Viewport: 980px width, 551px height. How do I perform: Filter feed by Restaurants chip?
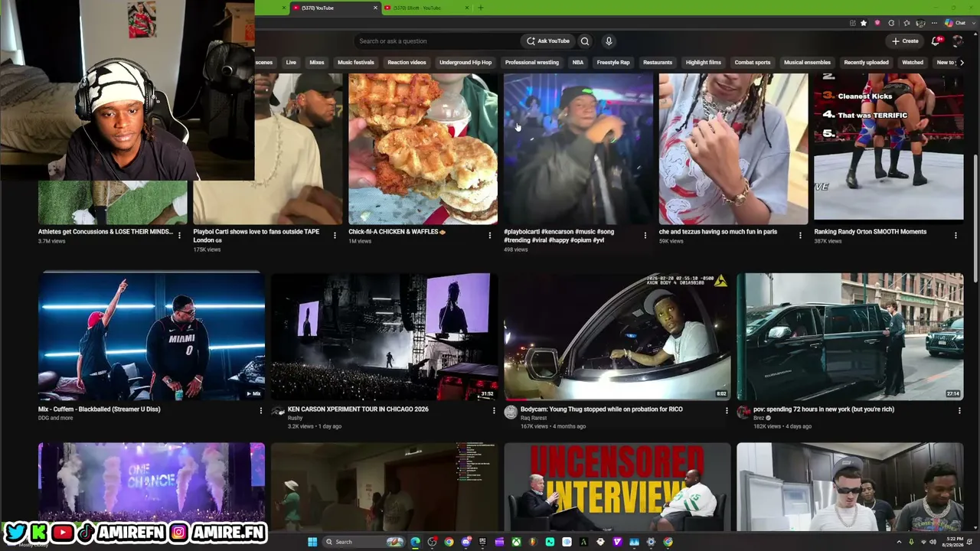pyautogui.click(x=658, y=63)
